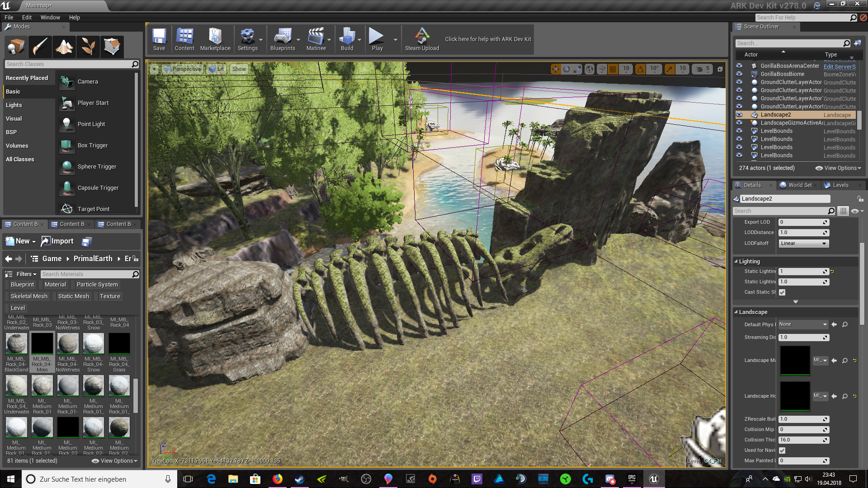The image size is (868, 488).
Task: Toggle Used for Navigation checkbox
Action: pos(782,450)
